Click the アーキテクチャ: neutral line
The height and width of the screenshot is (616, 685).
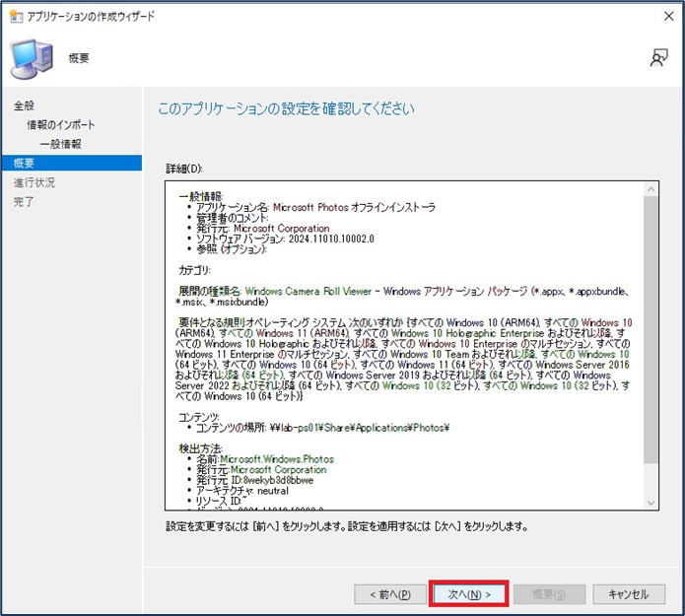pos(242,491)
